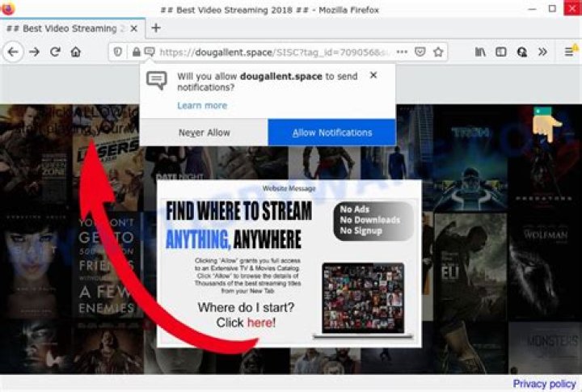
Task: Expand more tools overflow chevron
Action: (542, 52)
